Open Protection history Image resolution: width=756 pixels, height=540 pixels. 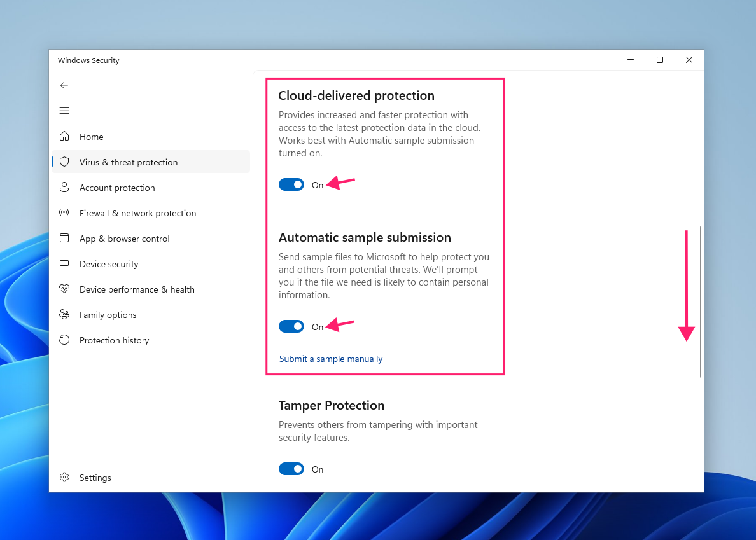pyautogui.click(x=151, y=340)
